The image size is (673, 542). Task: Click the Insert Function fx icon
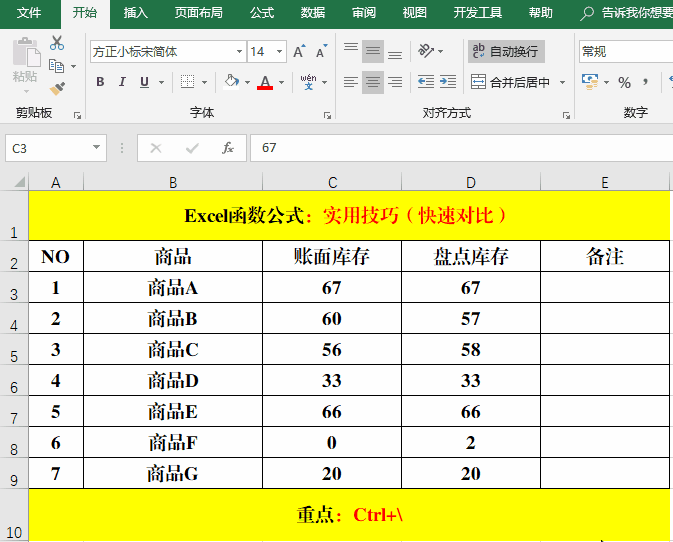pos(228,148)
